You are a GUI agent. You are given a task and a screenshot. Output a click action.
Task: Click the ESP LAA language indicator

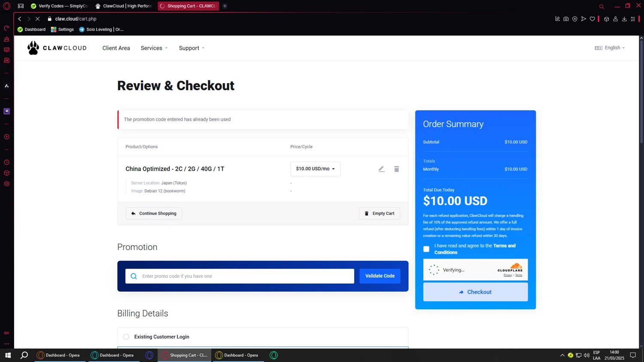(597, 355)
